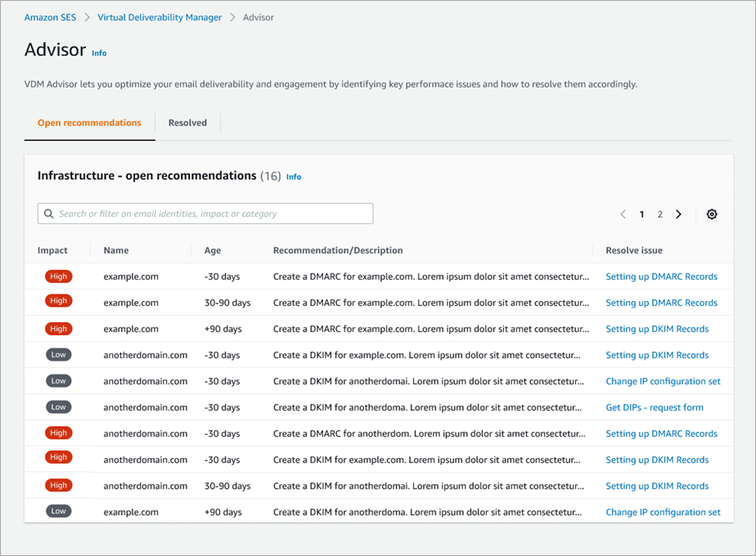Open Setting up DMARC Records for the anotherdomain.com row
Screen dimensions: 756x556
click(661, 433)
